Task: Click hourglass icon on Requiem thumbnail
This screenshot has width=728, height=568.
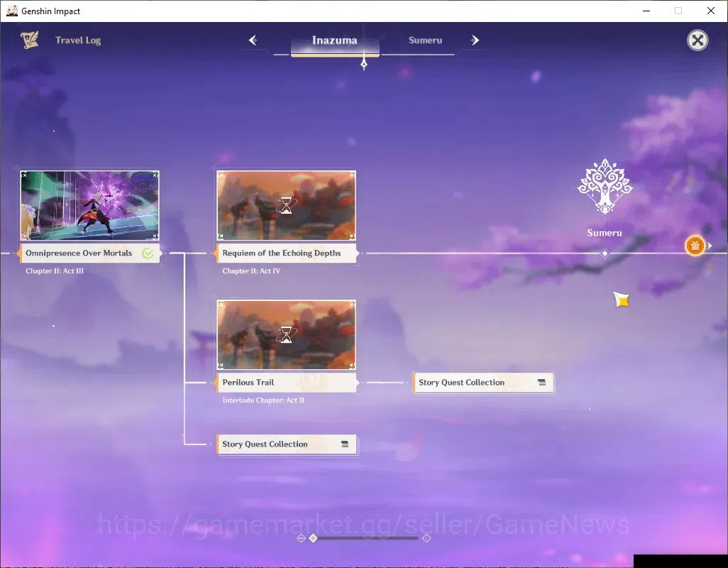Action: [287, 205]
